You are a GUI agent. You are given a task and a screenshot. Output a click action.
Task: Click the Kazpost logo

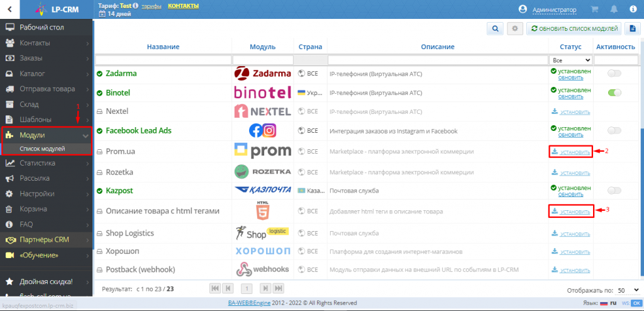[x=262, y=190]
